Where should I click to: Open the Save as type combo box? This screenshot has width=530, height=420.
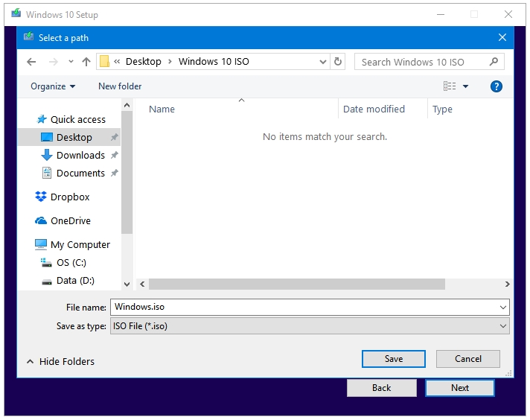[x=310, y=326]
